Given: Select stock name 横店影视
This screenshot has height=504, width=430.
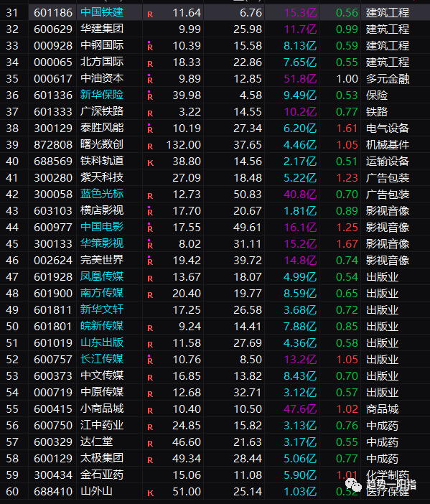Looking at the screenshot, I should tap(102, 210).
